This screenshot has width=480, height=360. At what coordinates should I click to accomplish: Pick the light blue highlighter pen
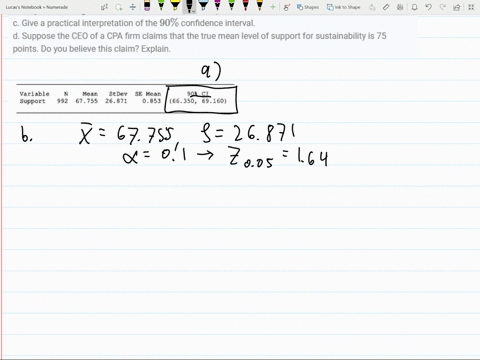[x=203, y=6]
